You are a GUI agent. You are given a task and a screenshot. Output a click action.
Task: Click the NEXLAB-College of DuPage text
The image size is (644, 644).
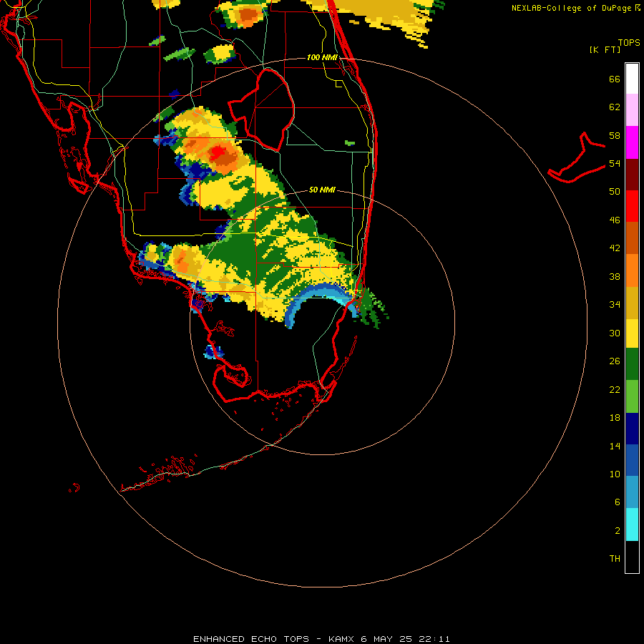tap(571, 8)
